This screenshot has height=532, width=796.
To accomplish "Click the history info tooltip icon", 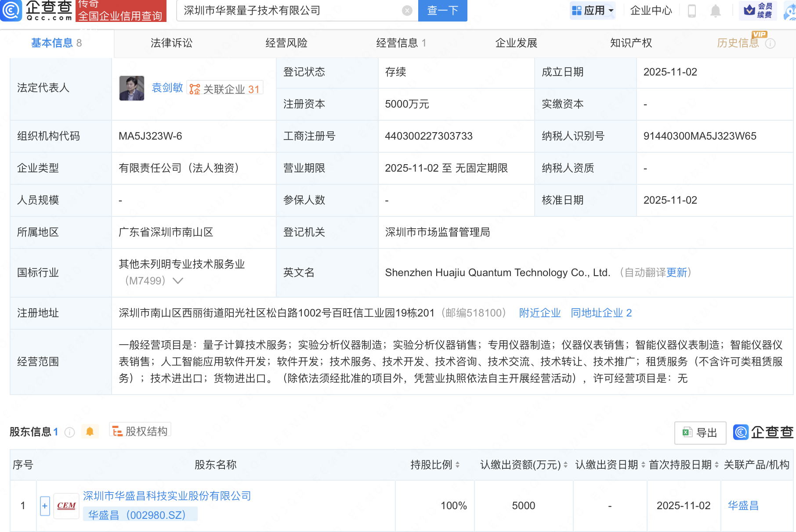I will (x=770, y=43).
